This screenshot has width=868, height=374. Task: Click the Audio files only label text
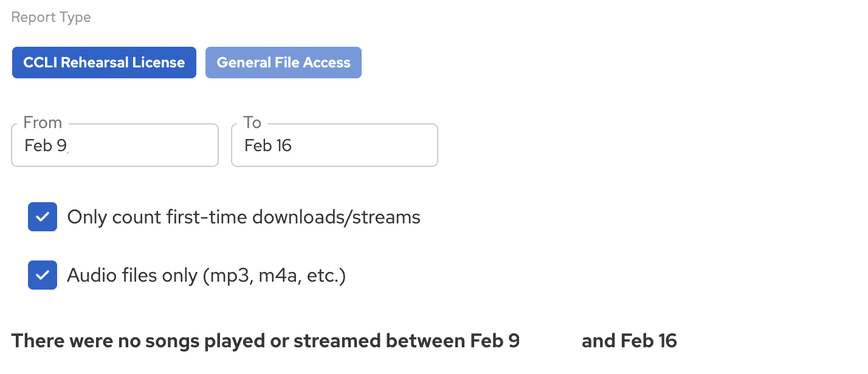point(206,276)
